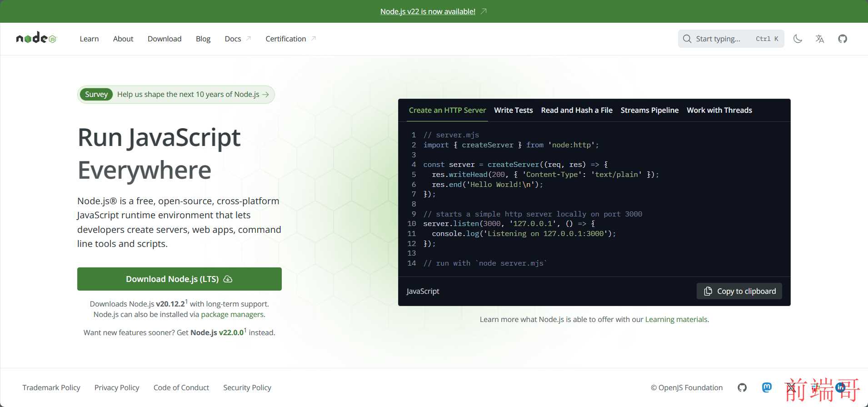Click the copy icon in clipboard button
Screen dimensions: 868x407
[708, 291]
